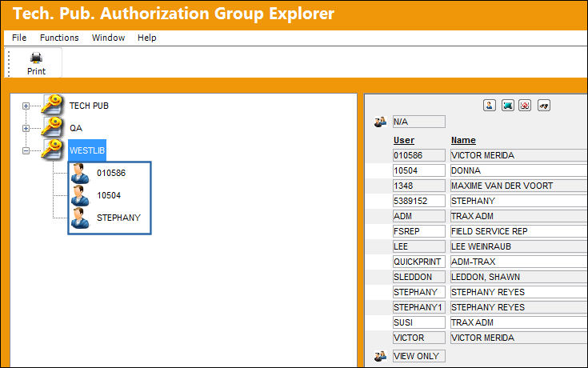Screen dimensions: 588x368
Task: Click name TRAX ADM in ADM row
Action: point(519,216)
